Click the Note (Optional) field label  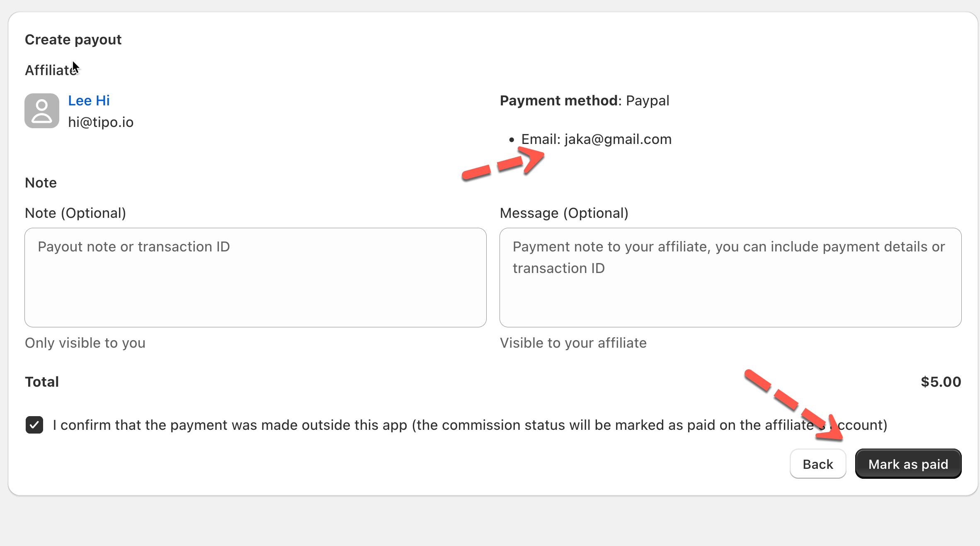75,213
